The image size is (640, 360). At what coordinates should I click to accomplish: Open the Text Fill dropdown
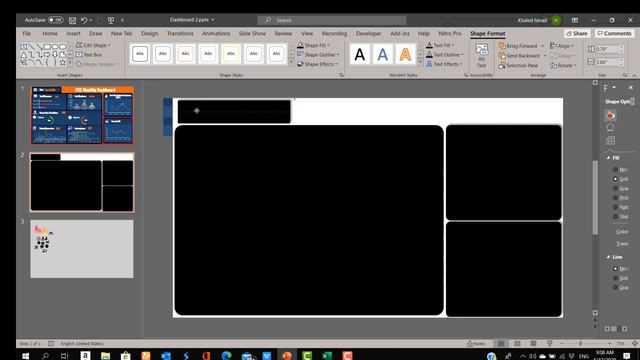click(440, 45)
